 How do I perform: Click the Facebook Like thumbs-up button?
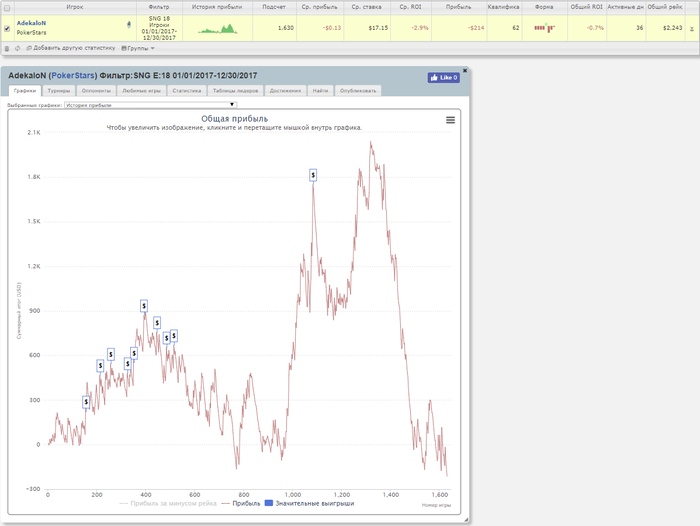coord(444,78)
